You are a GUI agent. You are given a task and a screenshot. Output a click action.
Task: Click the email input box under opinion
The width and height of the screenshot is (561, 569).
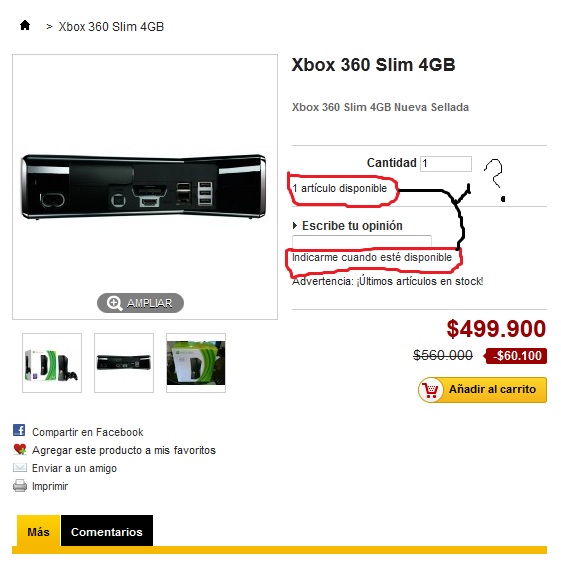click(362, 242)
